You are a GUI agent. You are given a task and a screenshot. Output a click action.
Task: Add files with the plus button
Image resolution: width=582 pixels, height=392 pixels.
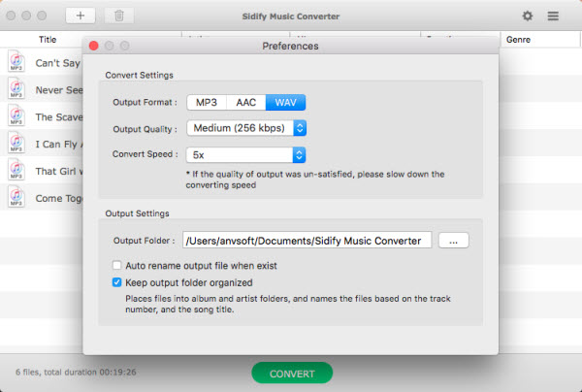(x=81, y=16)
